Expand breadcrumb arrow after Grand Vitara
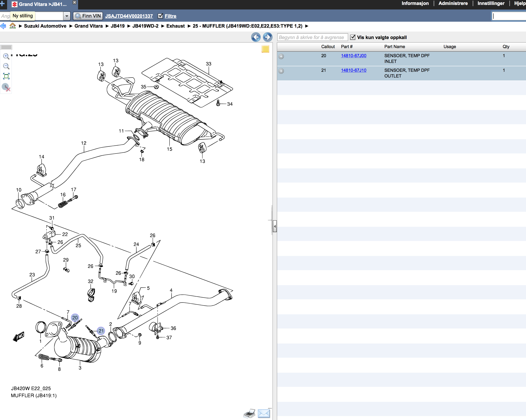 click(107, 26)
